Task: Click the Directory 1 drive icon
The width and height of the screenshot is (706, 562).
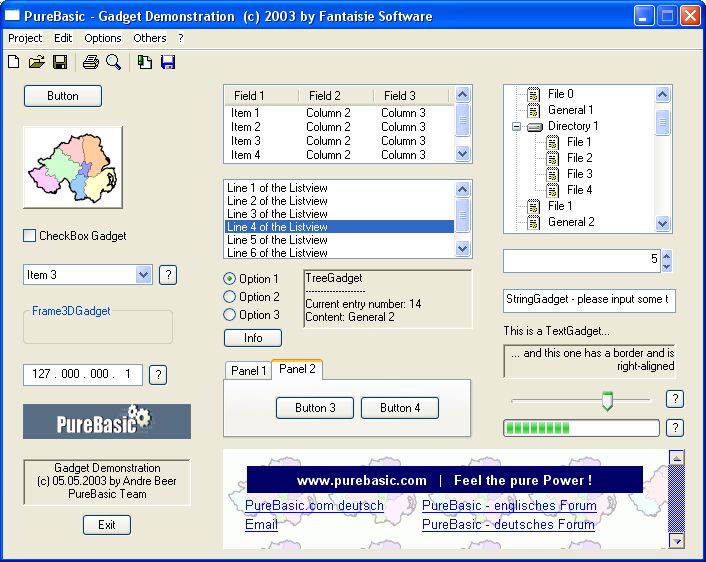Action: (534, 127)
